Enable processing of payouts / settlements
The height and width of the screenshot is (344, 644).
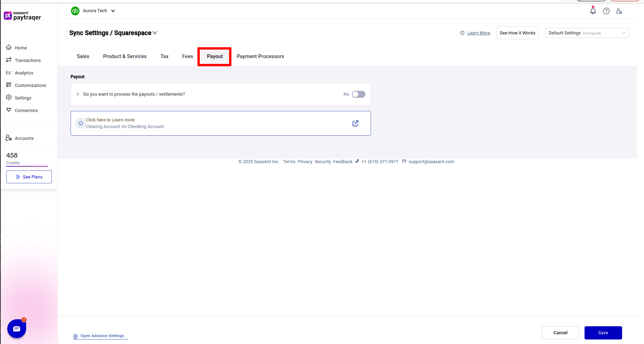[x=359, y=94]
